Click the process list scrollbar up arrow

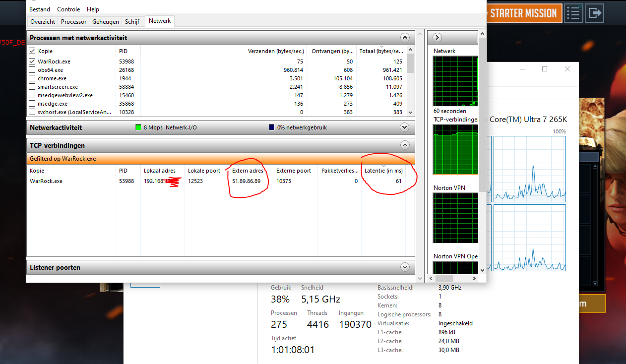(x=410, y=51)
